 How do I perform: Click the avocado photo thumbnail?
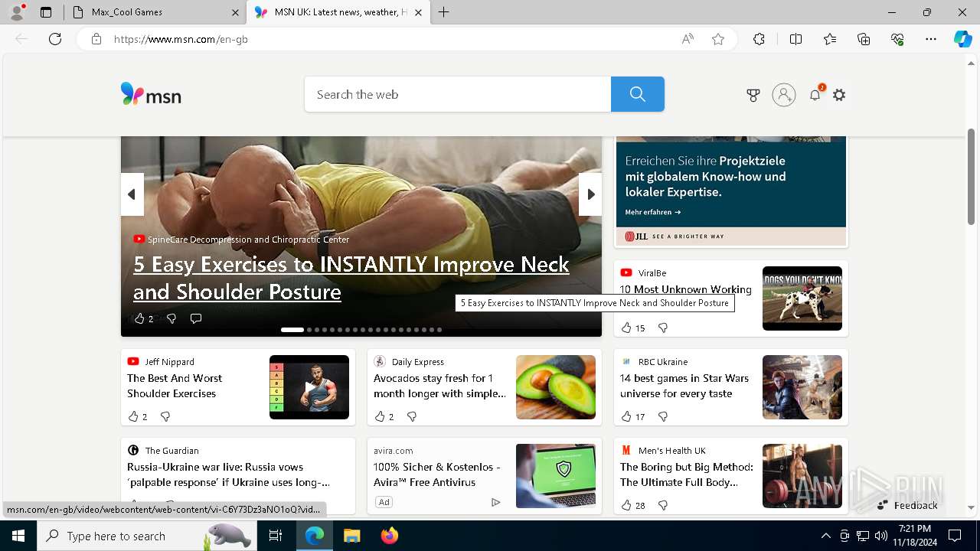pos(556,387)
